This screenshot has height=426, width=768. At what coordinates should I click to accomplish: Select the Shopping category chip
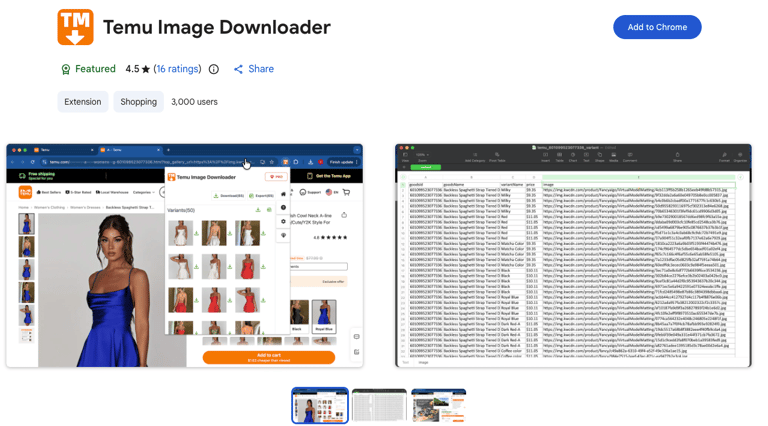pyautogui.click(x=139, y=102)
